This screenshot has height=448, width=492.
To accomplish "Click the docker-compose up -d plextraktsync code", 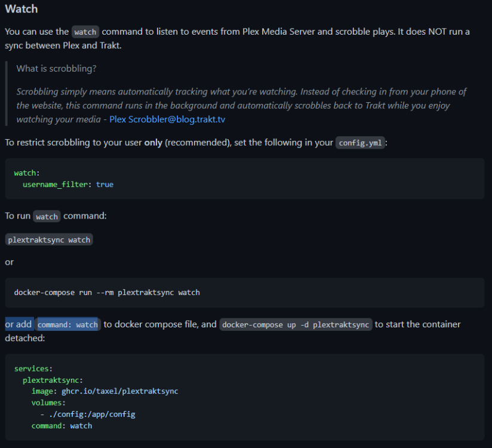I will point(296,324).
